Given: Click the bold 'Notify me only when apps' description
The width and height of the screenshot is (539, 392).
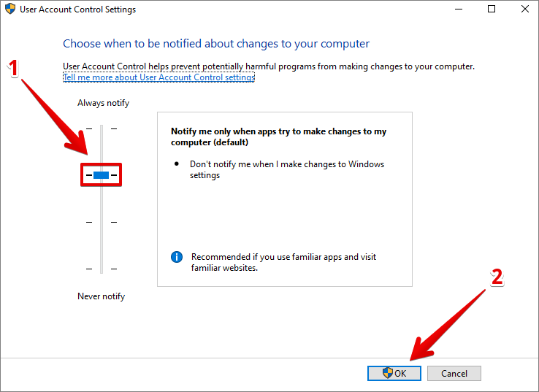Looking at the screenshot, I should pyautogui.click(x=278, y=137).
